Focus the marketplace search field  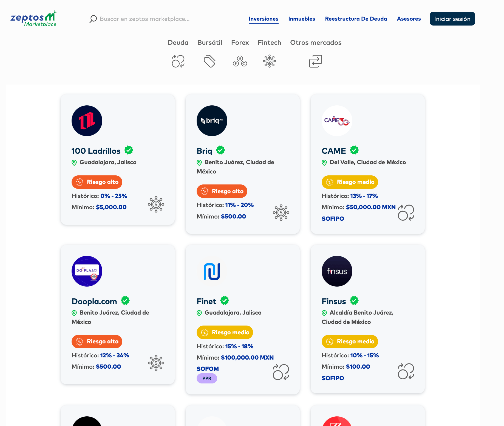click(145, 19)
